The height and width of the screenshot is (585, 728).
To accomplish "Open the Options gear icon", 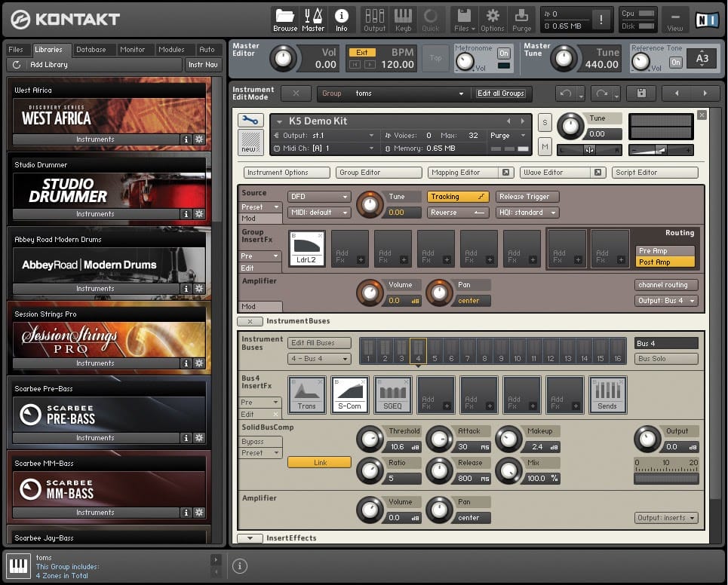I will click(x=493, y=18).
